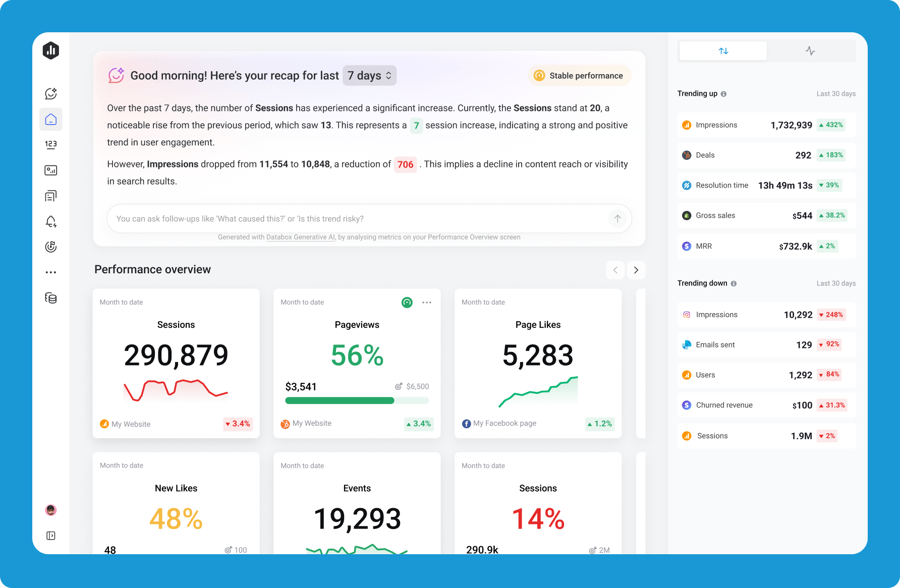Click the Pageviews goal progress bar
Image resolution: width=900 pixels, height=588 pixels.
357,400
